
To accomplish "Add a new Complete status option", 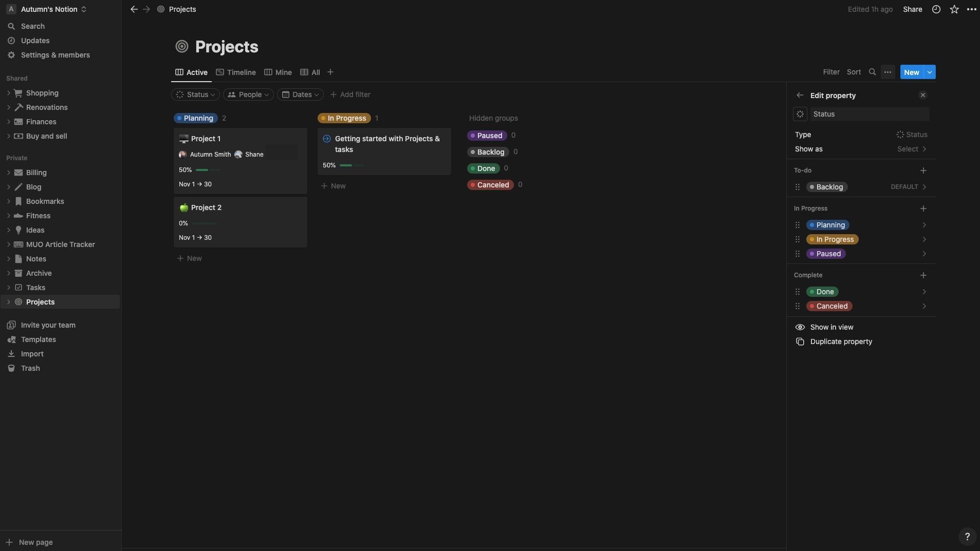I will pyautogui.click(x=923, y=275).
